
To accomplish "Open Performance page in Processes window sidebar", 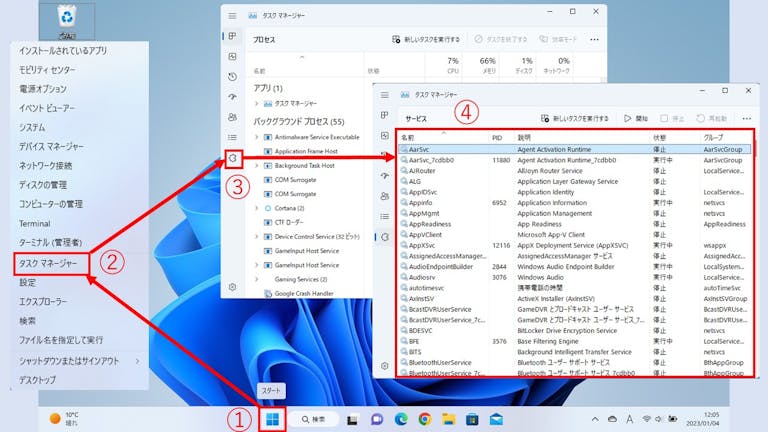I will [x=233, y=57].
